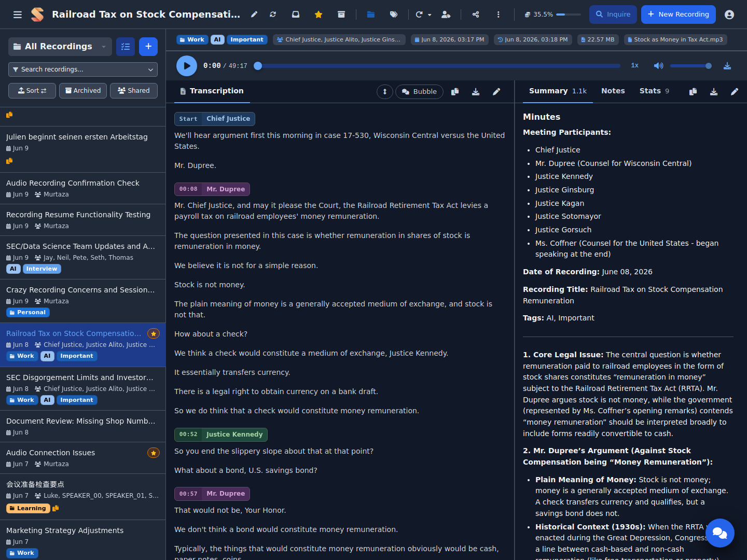Click the audio progress slider
The height and width of the screenshot is (560, 747).
pos(438,66)
